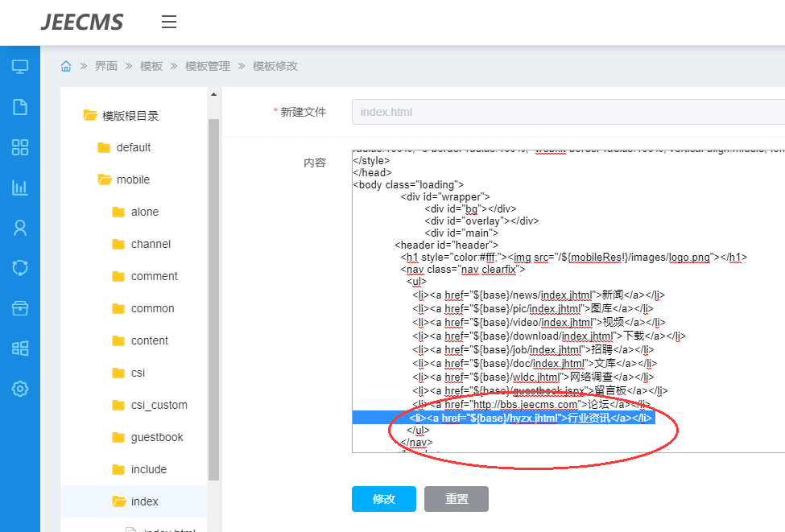
Task: Click the header id="header" line
Action: (447, 245)
